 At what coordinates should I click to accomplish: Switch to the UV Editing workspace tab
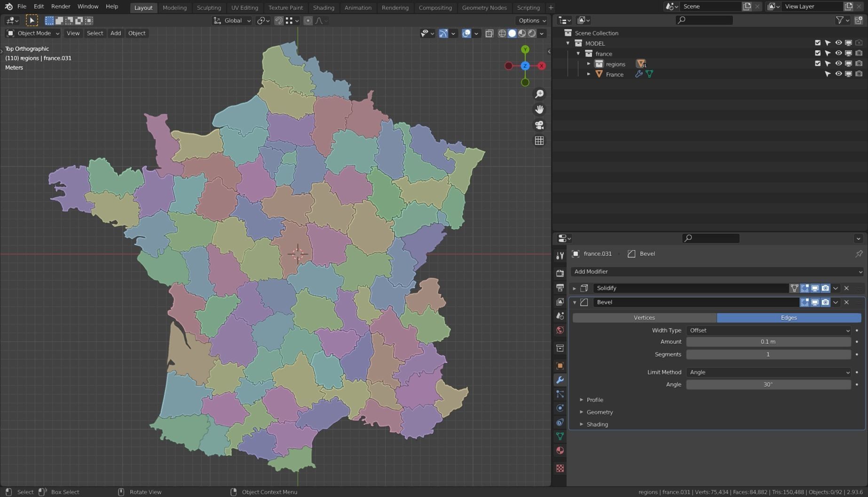tap(245, 8)
